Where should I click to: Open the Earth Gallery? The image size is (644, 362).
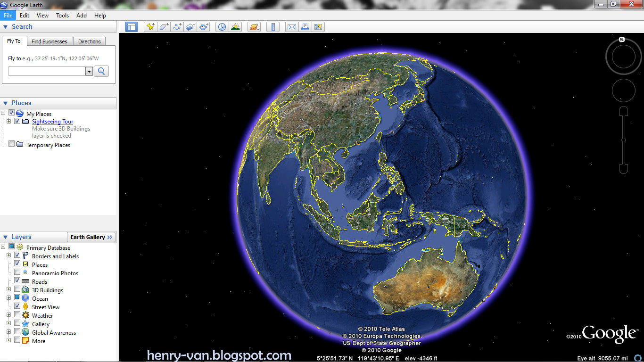(91, 237)
